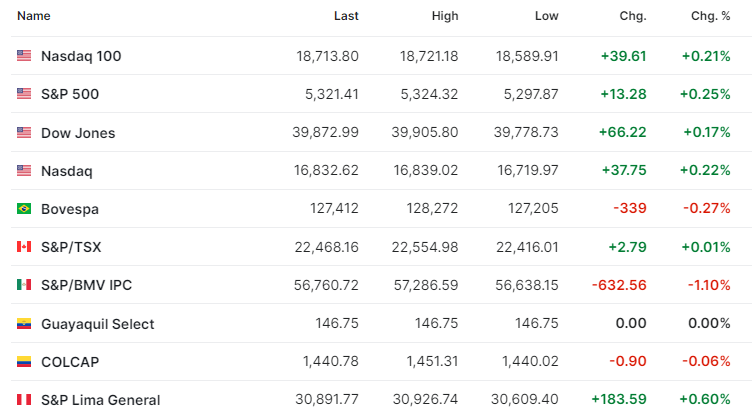Click the US flag beside Nasdaq 100
Viewport: 752px width, 413px height.
tap(24, 56)
